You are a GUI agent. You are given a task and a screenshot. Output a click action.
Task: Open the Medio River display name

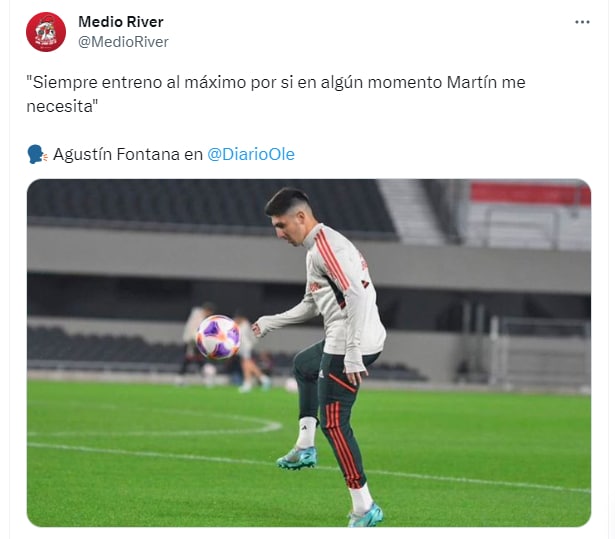point(121,22)
